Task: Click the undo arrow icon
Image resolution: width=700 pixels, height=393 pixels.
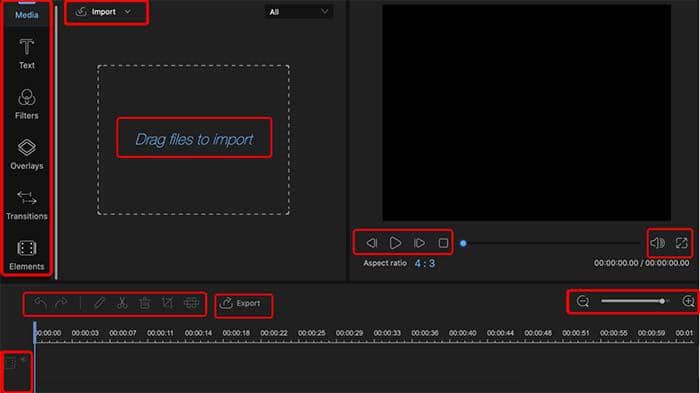Action: pos(41,304)
